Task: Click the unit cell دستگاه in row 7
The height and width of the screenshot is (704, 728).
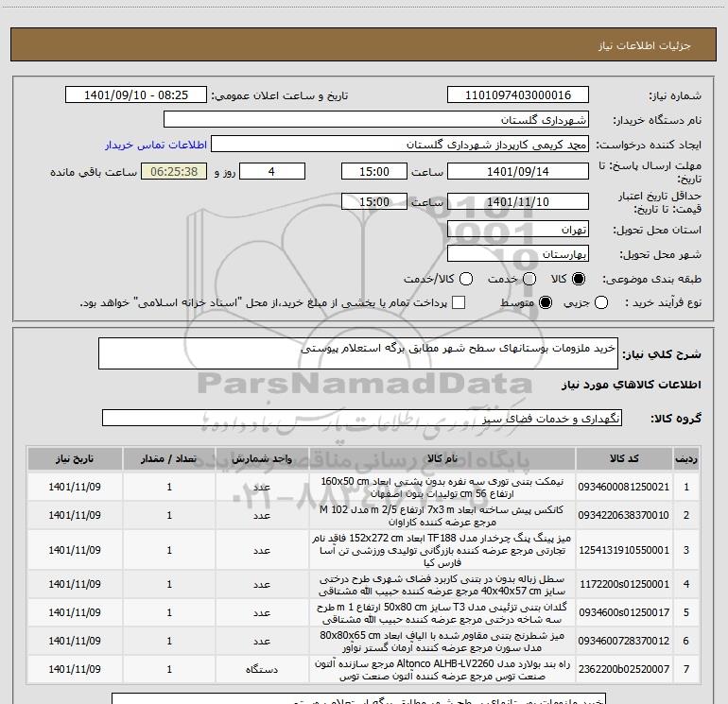Action: point(262,669)
